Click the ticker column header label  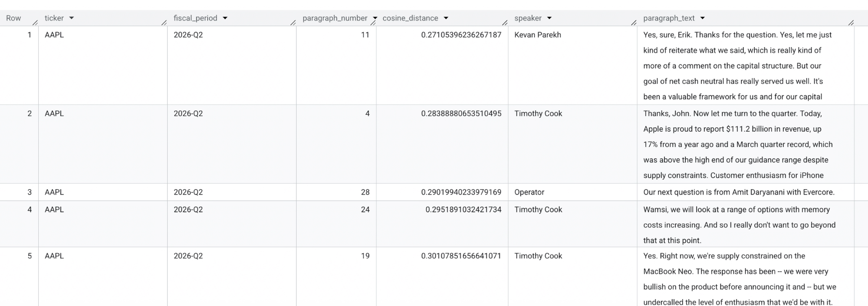point(54,18)
